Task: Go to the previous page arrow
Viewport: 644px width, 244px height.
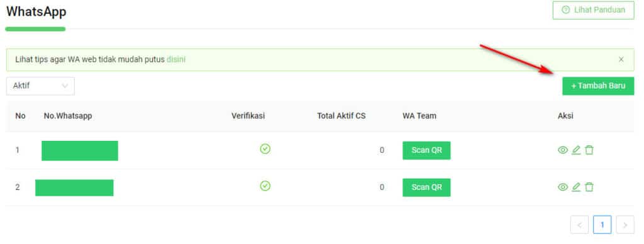Action: tap(579, 225)
